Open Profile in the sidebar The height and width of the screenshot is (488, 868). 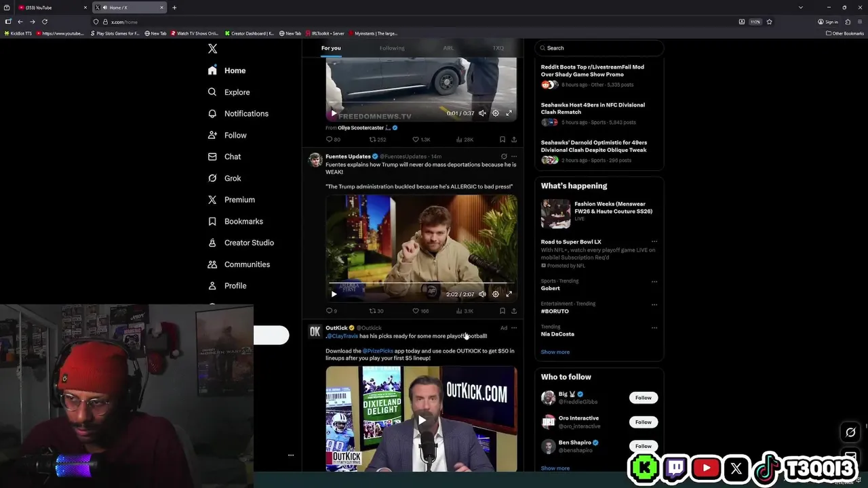[227, 286]
